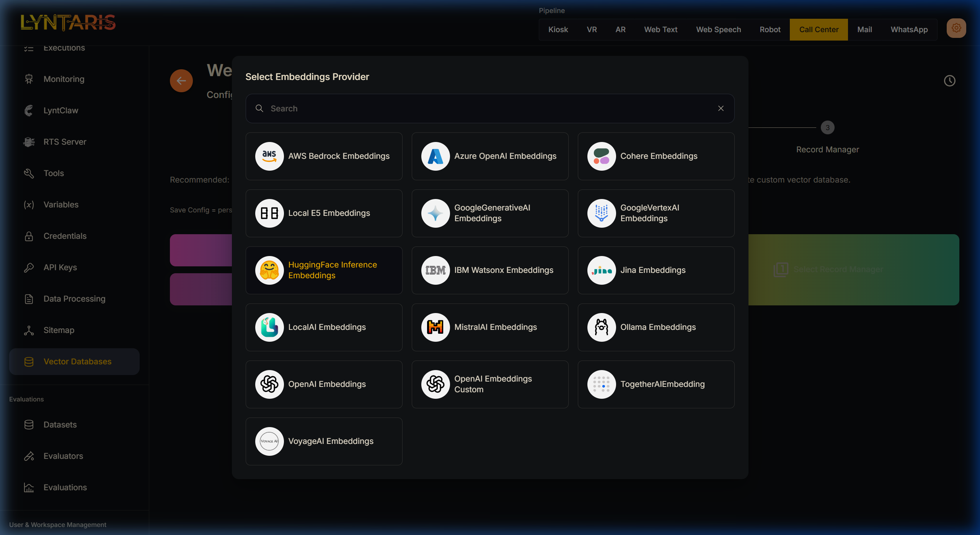
Task: Click the API Keys key icon
Action: [x=29, y=267]
